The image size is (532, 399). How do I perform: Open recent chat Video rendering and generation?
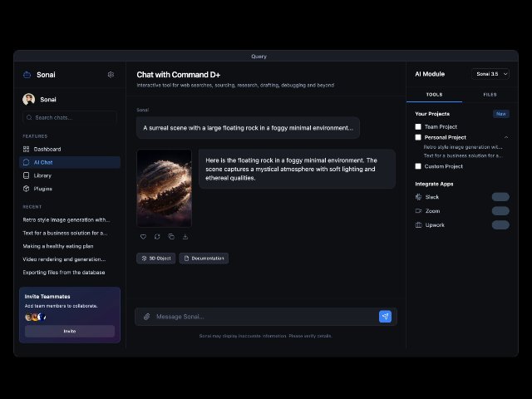click(65, 259)
